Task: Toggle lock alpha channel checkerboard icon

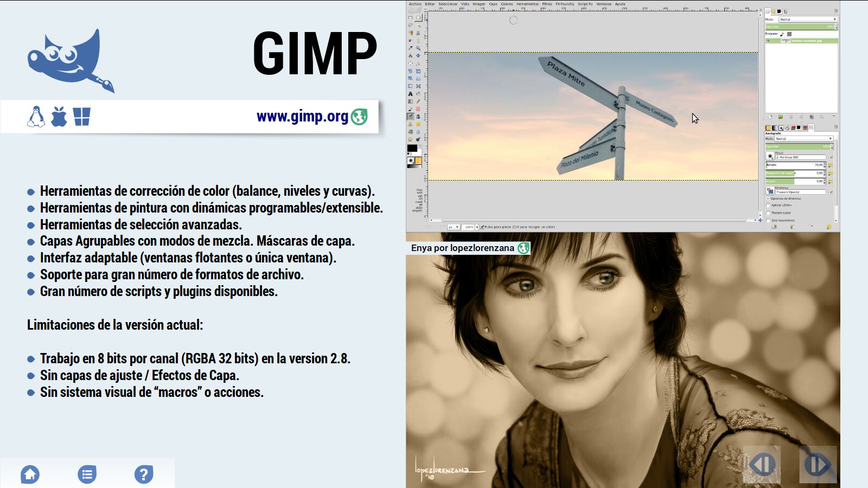Action: coord(789,34)
